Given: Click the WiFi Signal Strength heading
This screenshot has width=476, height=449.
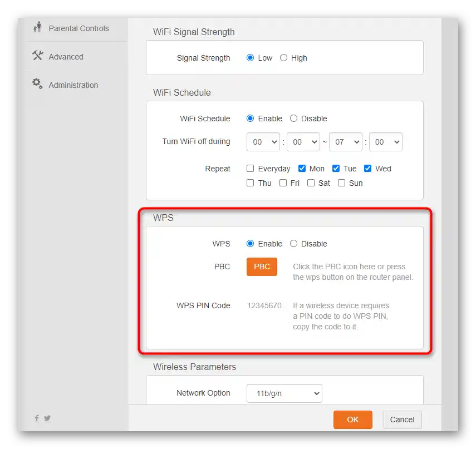Looking at the screenshot, I should pyautogui.click(x=194, y=32).
